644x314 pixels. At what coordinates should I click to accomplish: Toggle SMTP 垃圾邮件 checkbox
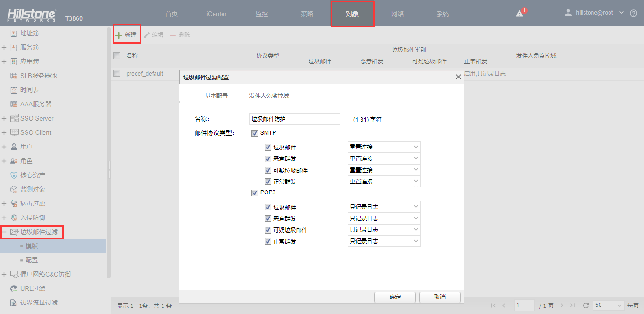(268, 148)
